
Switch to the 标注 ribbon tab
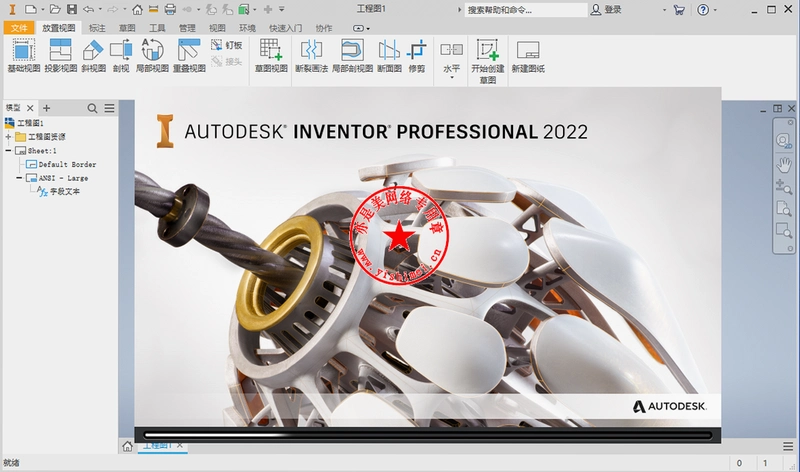coord(97,28)
